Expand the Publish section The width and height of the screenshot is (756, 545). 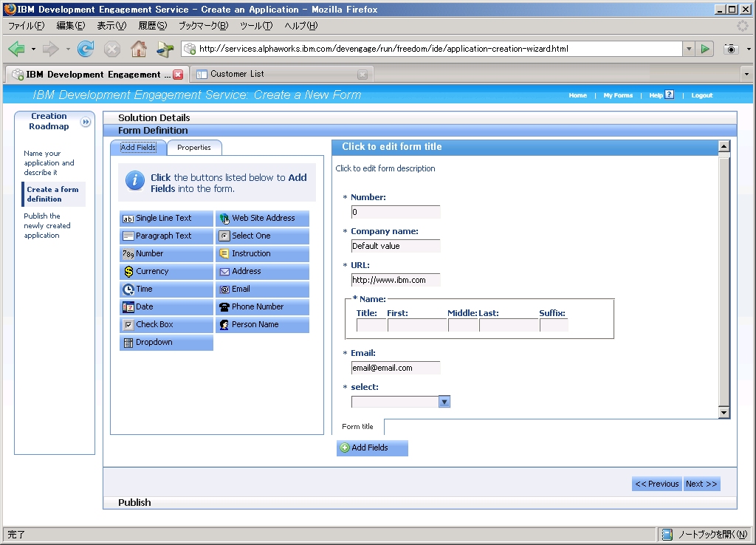point(420,503)
